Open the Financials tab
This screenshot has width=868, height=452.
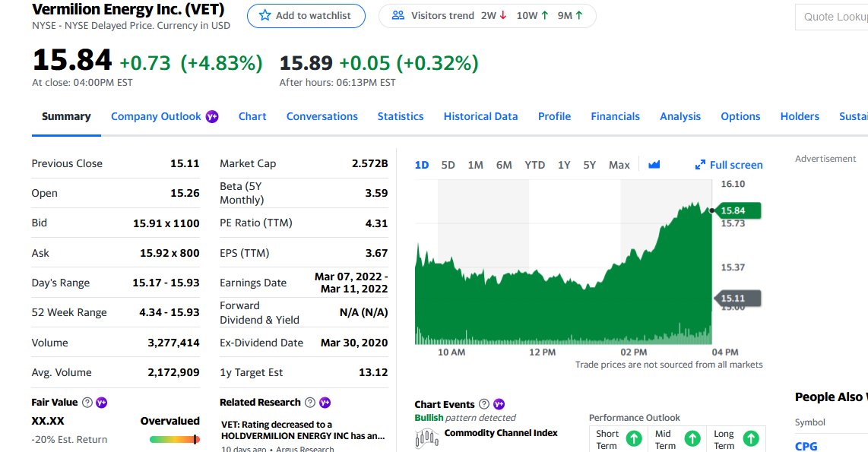pyautogui.click(x=615, y=116)
